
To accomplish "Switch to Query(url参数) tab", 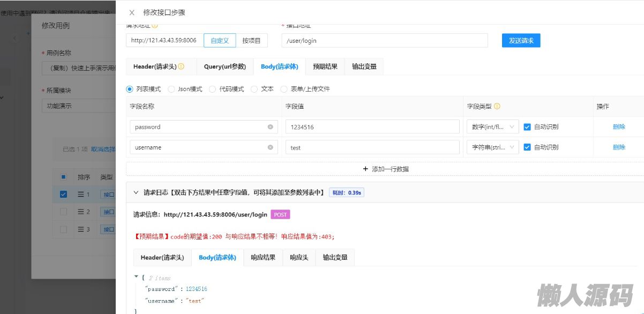I will (x=224, y=66).
